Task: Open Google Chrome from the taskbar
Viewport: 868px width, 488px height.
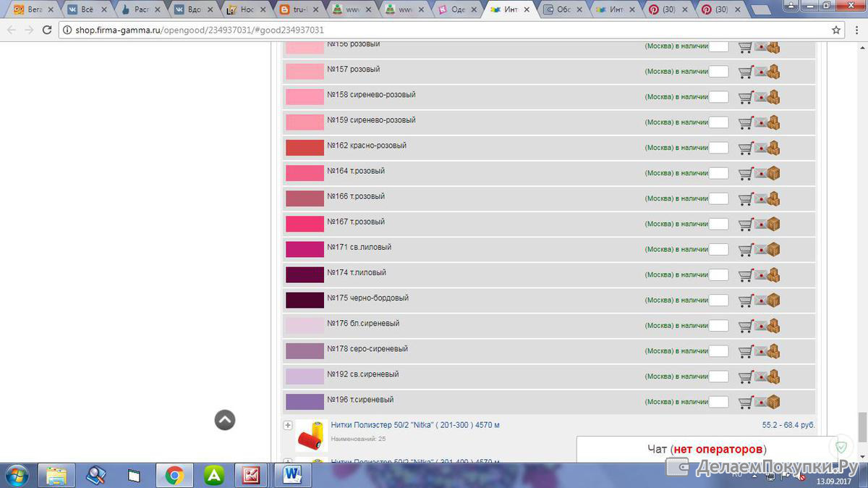Action: (174, 475)
